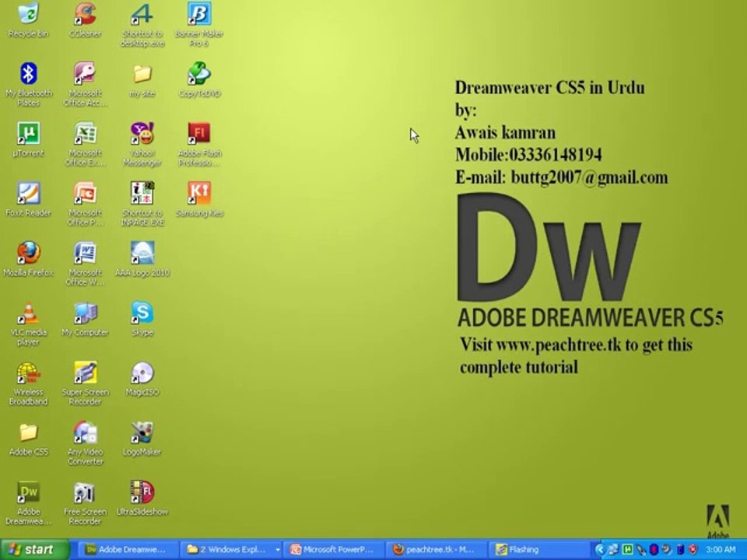Switch to Microsoft PowerPoint taskbar button
This screenshot has width=747, height=560.
pos(334,550)
